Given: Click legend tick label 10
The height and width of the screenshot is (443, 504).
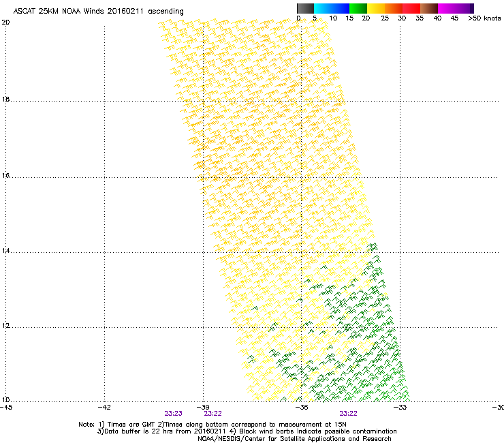Looking at the screenshot, I should tap(333, 18).
